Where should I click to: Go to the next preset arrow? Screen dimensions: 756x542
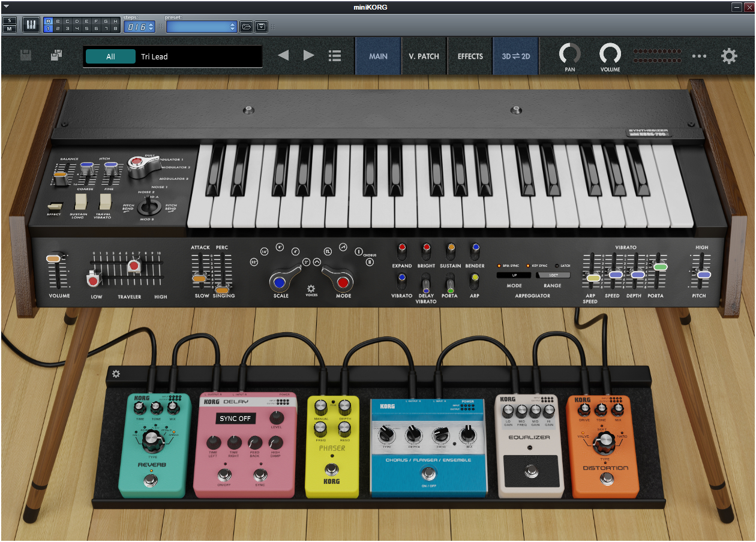click(309, 56)
